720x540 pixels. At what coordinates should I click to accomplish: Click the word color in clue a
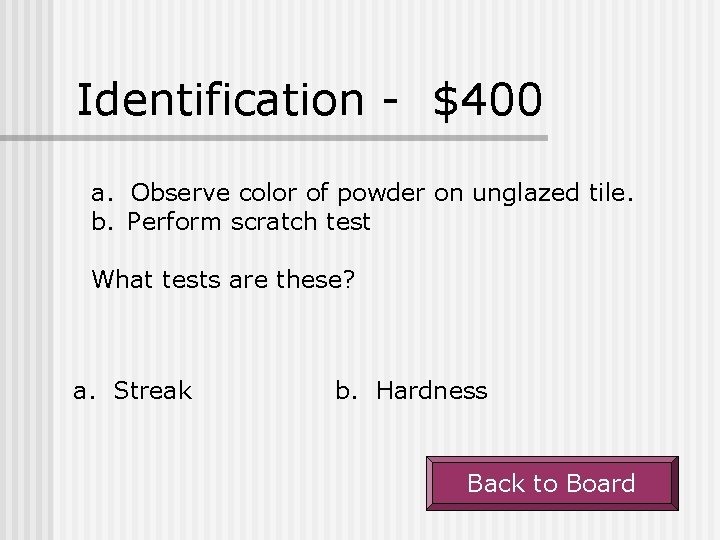click(x=267, y=192)
